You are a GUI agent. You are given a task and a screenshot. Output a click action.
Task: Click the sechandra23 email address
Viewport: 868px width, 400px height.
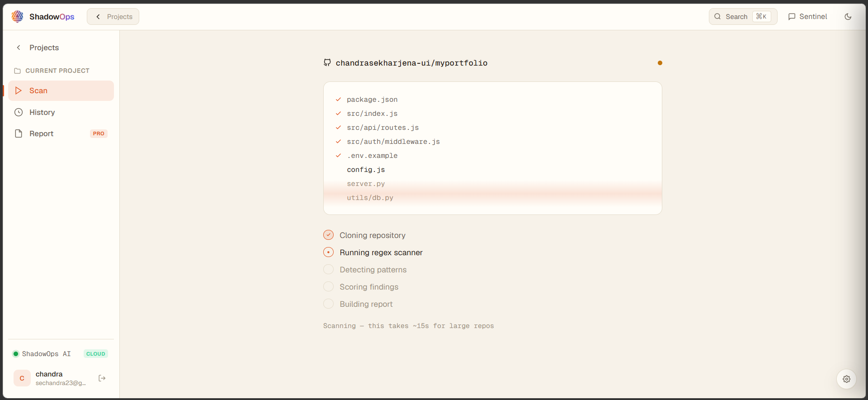pyautogui.click(x=61, y=383)
